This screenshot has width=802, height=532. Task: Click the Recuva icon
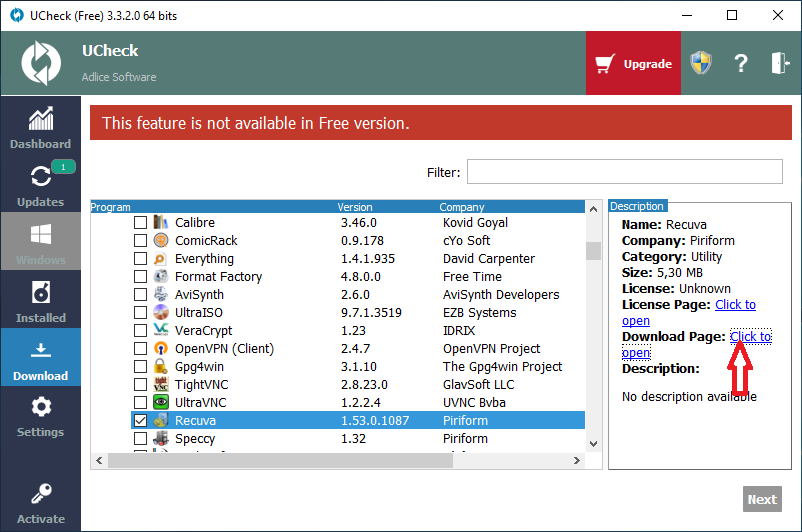click(x=161, y=420)
